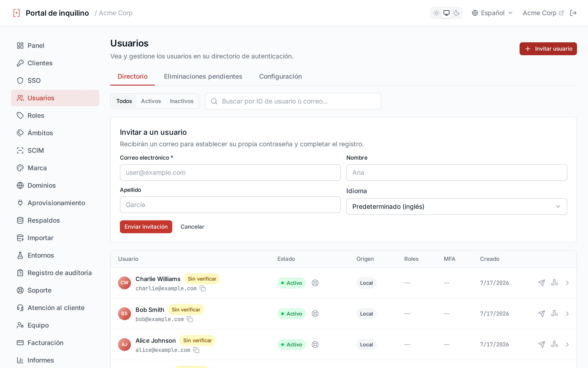Image resolution: width=588 pixels, height=368 pixels.
Task: Click the user search field
Action: pos(293,101)
